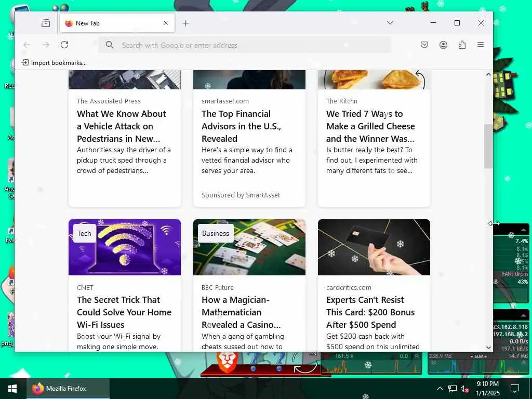The height and width of the screenshot is (399, 532).
Task: Click the magnifier icon in address bar
Action: 109,45
